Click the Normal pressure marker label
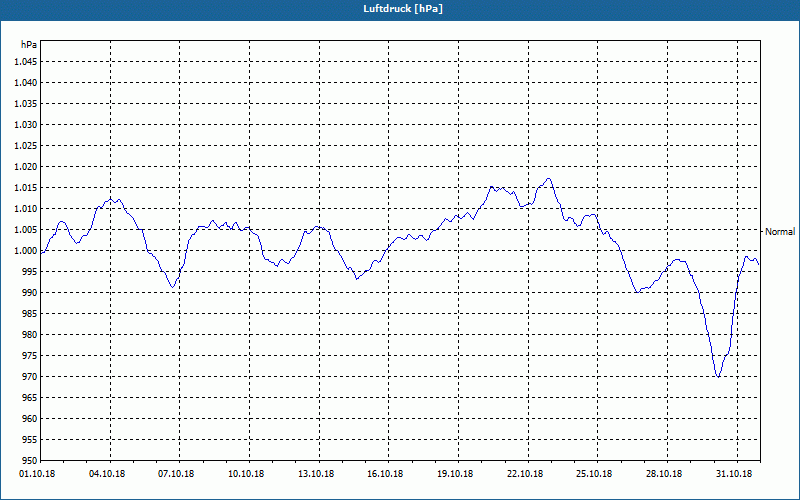Image resolution: width=800 pixels, height=500 pixels. pos(780,232)
